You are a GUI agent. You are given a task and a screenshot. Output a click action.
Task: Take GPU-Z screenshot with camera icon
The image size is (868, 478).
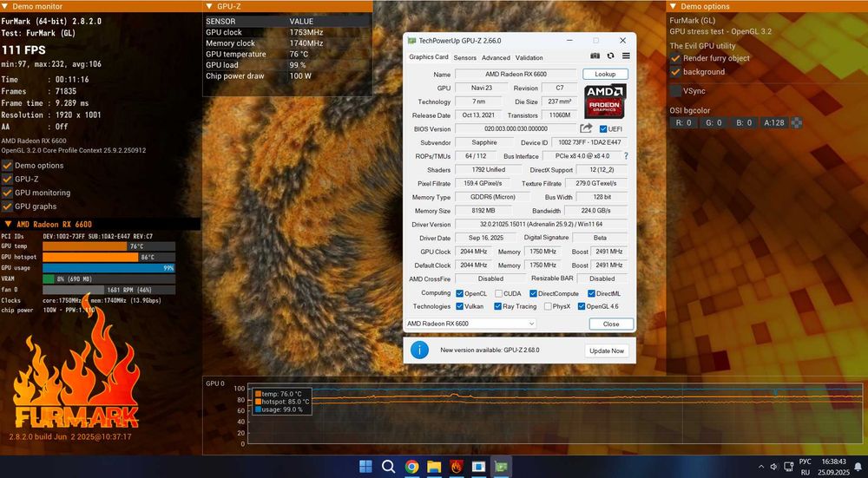click(x=595, y=56)
